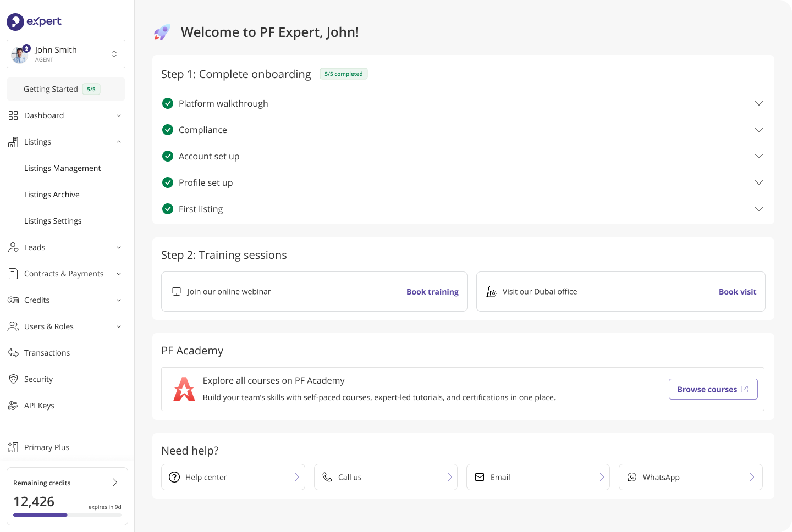Open the Getting Started page

[66, 89]
